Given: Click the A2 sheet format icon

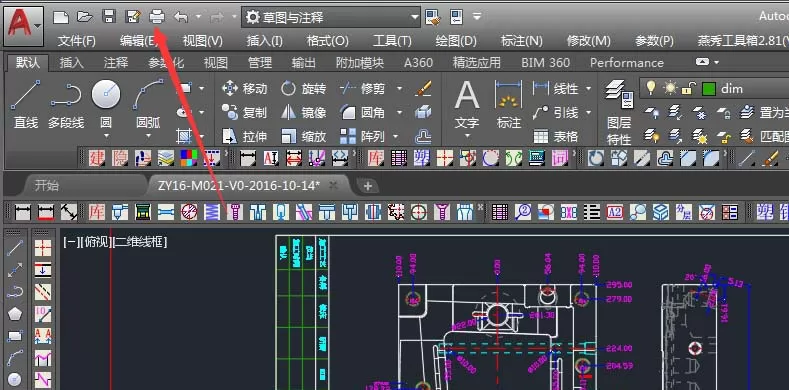Looking at the screenshot, I should [615, 212].
